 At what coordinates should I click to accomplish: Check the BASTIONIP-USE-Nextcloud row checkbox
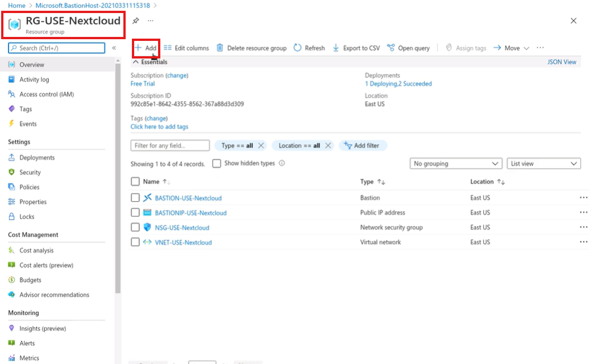(x=135, y=212)
